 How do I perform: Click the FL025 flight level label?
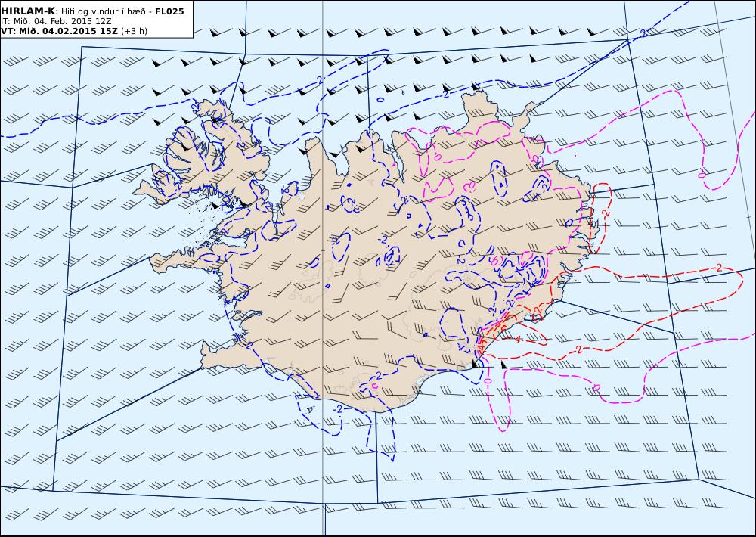169,11
